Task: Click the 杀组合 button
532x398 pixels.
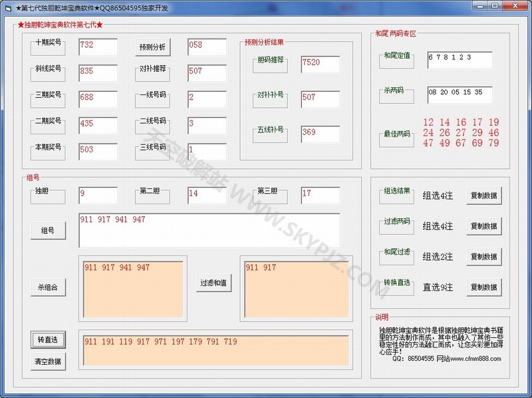Action: coord(47,288)
